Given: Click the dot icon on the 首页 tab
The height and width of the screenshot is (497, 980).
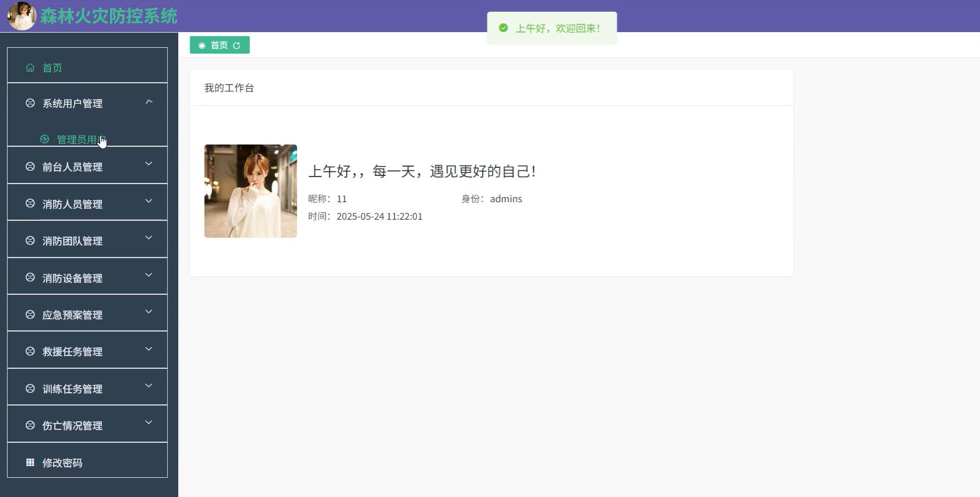Looking at the screenshot, I should click(202, 45).
